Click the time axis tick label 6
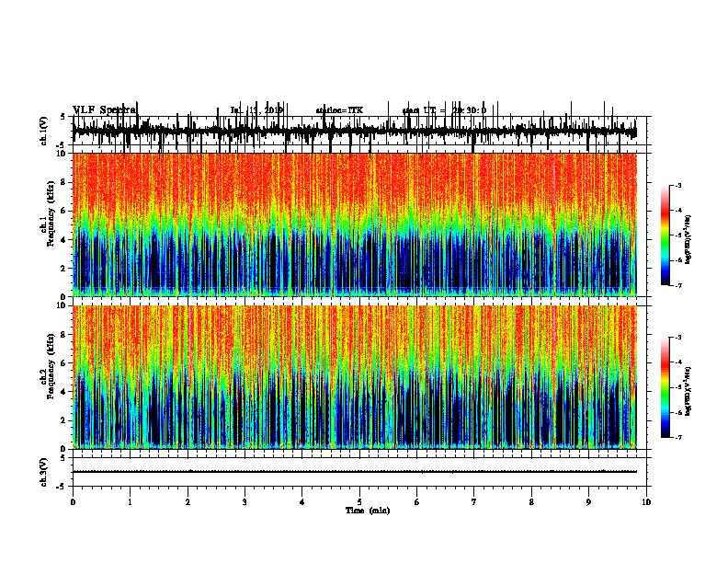Image resolution: width=728 pixels, height=563 pixels. click(417, 502)
